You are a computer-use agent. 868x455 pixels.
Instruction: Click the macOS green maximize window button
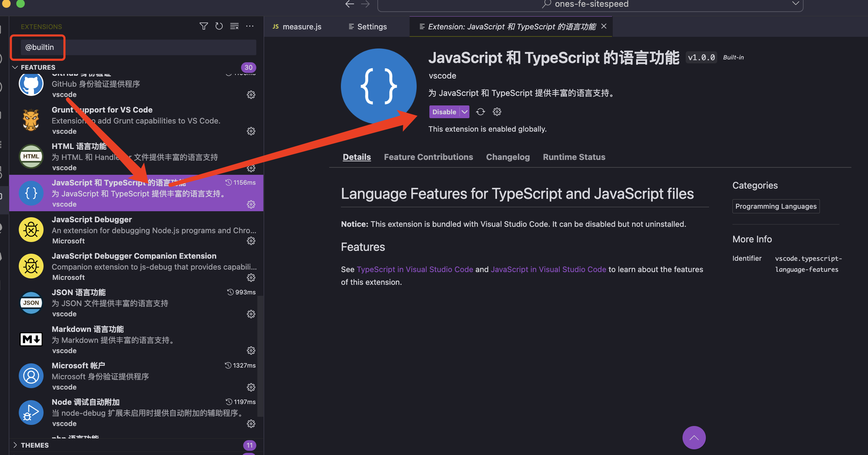[21, 4]
